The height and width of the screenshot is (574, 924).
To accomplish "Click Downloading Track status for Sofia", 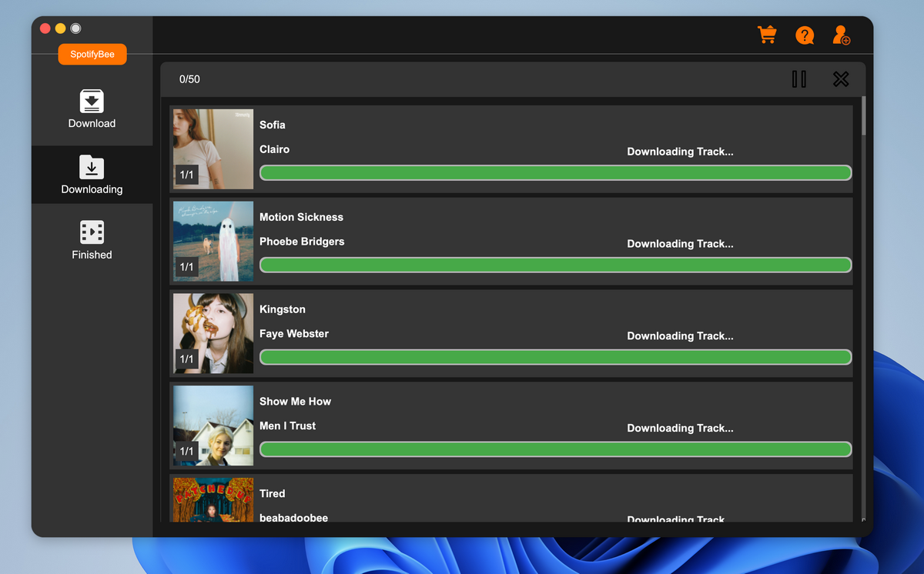I will (x=680, y=152).
